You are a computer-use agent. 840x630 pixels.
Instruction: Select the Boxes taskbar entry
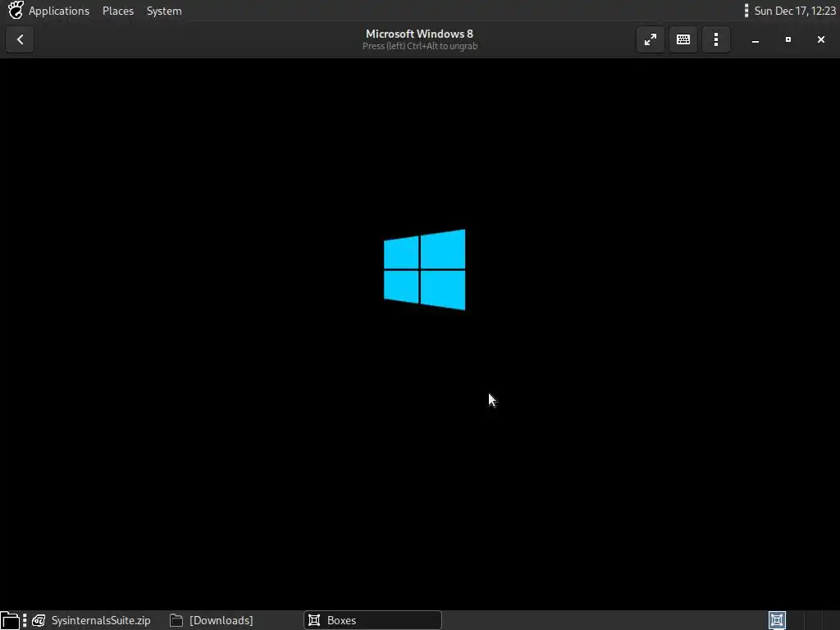tap(373, 620)
